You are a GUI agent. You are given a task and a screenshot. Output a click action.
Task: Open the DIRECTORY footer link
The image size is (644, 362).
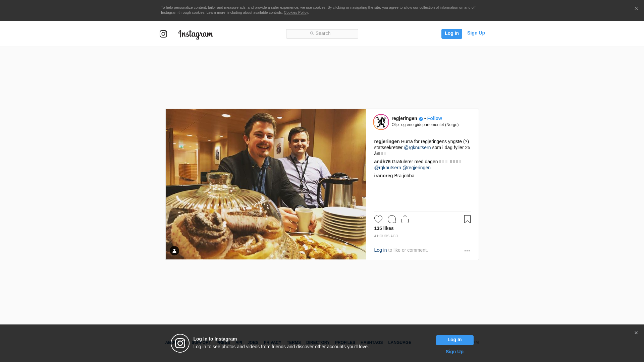[x=318, y=343]
